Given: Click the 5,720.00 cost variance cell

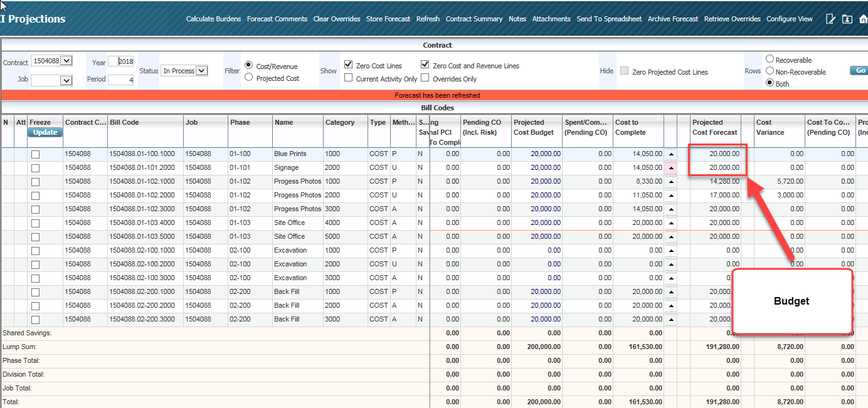Looking at the screenshot, I should pyautogui.click(x=779, y=181).
